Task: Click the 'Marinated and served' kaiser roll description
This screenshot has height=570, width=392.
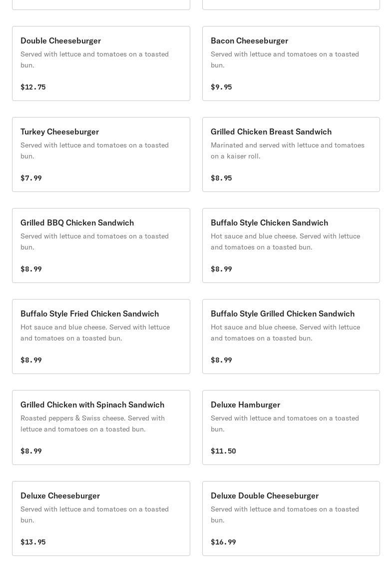Action: coord(287,150)
